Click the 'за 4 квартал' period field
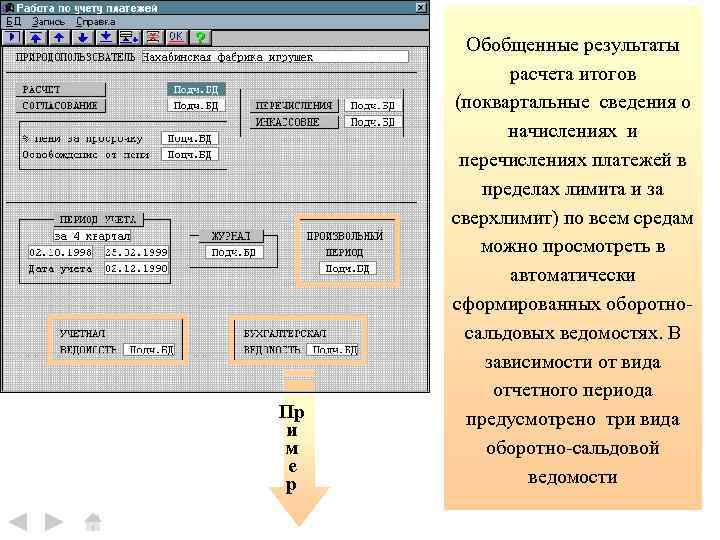Image resolution: width=720 pixels, height=540 pixels. click(x=92, y=236)
